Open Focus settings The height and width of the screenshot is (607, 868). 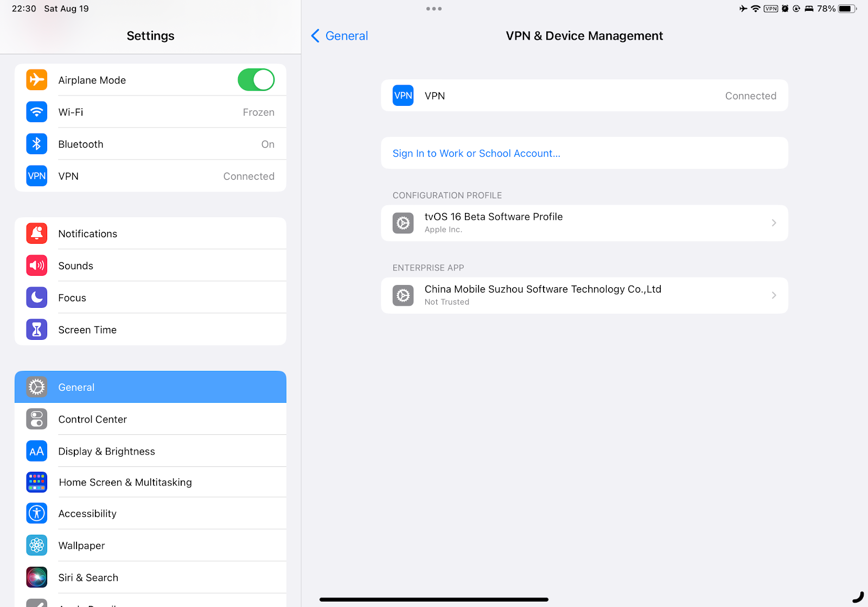[x=150, y=298]
